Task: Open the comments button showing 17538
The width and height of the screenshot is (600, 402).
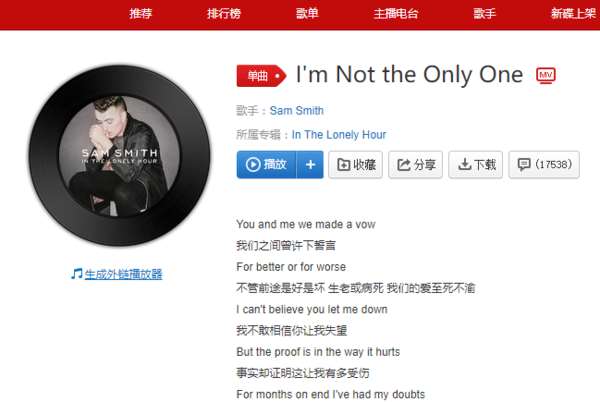Action: (x=544, y=165)
